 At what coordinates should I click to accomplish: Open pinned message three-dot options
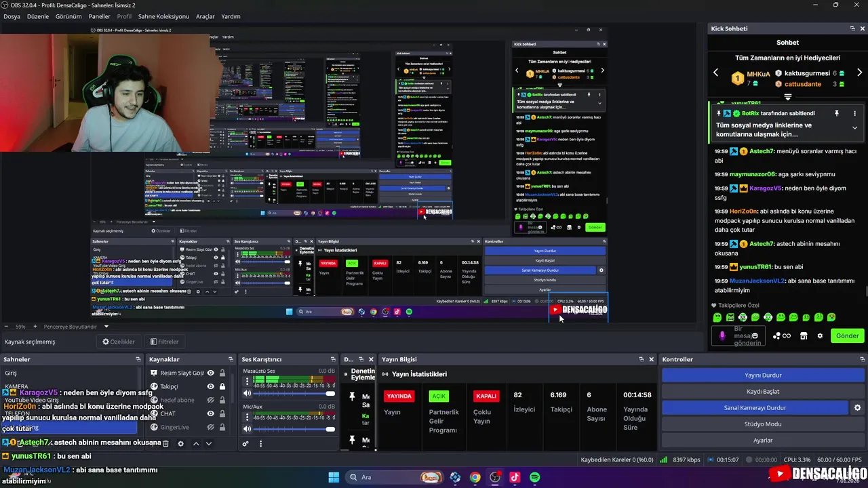coord(854,113)
